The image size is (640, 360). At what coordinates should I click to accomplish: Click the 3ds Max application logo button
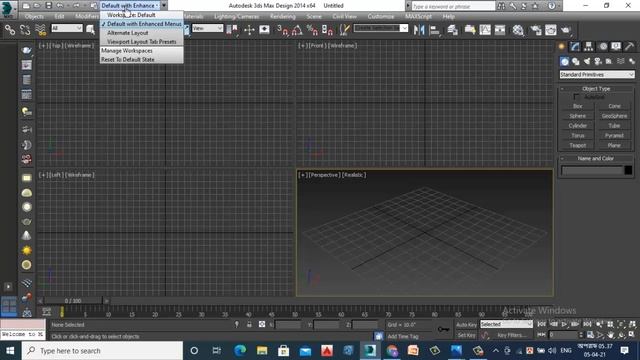click(8, 9)
